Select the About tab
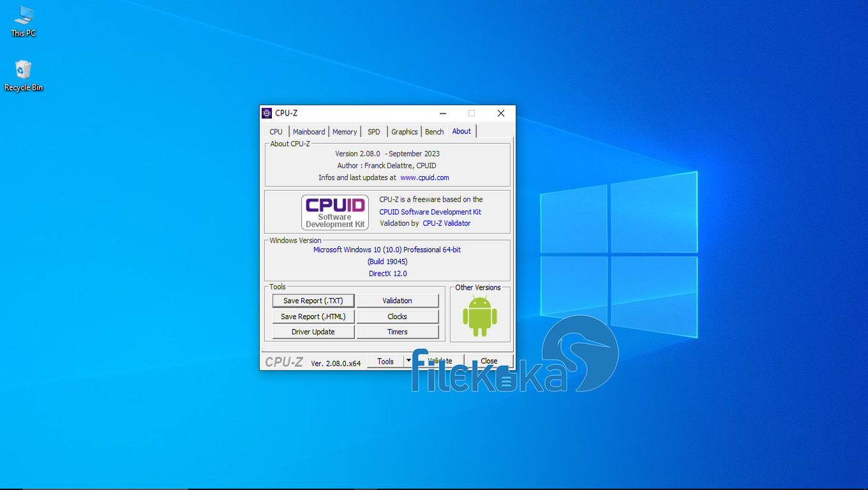The height and width of the screenshot is (490, 868). pyautogui.click(x=461, y=131)
